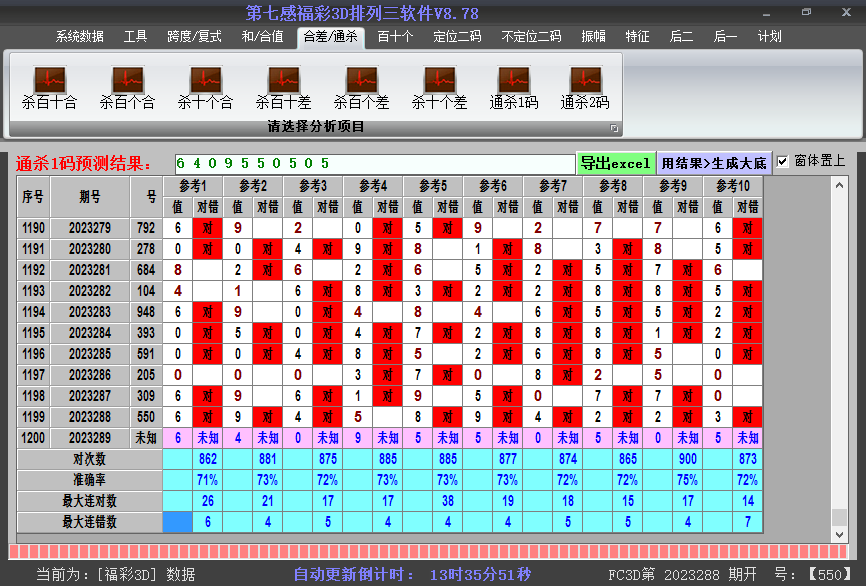Click the 对次数 row label
This screenshot has height=586, width=866.
(x=89, y=459)
